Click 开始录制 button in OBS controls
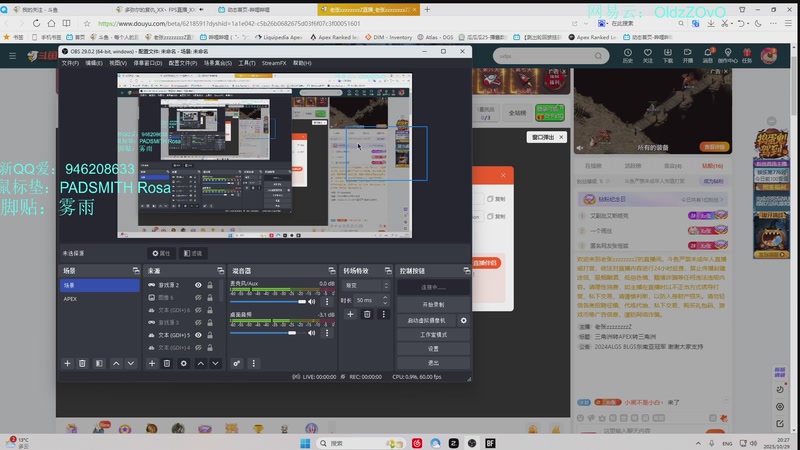Screen dimensions: 800x450 [x=433, y=304]
